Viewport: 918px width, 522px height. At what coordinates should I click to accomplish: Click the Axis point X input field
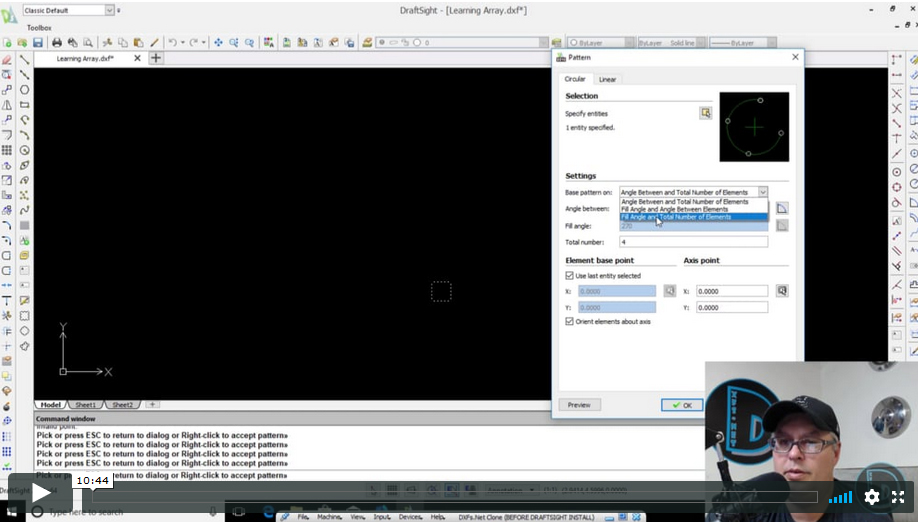click(x=732, y=291)
